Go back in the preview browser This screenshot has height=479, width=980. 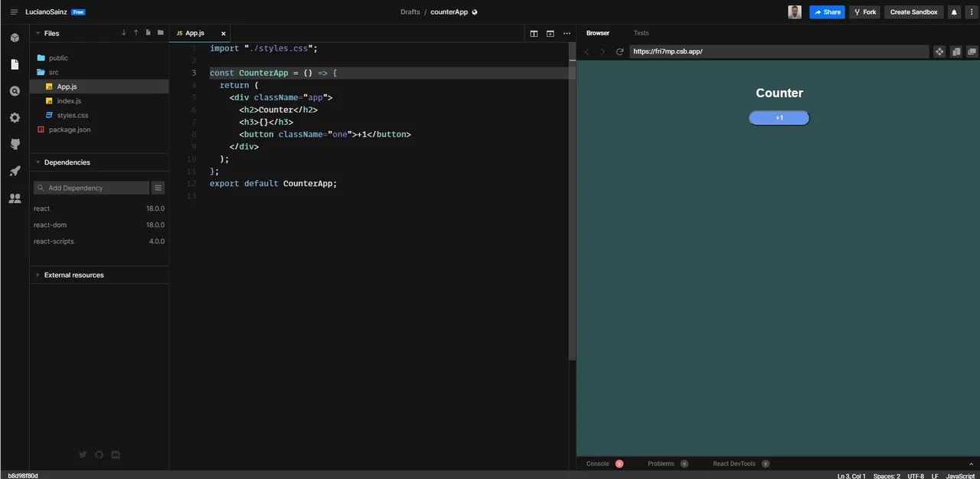[x=586, y=51]
